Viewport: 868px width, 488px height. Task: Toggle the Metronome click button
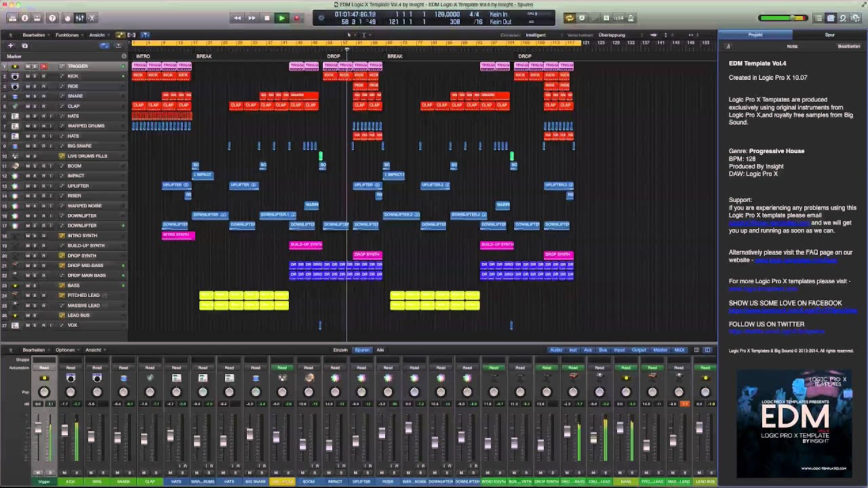click(630, 18)
